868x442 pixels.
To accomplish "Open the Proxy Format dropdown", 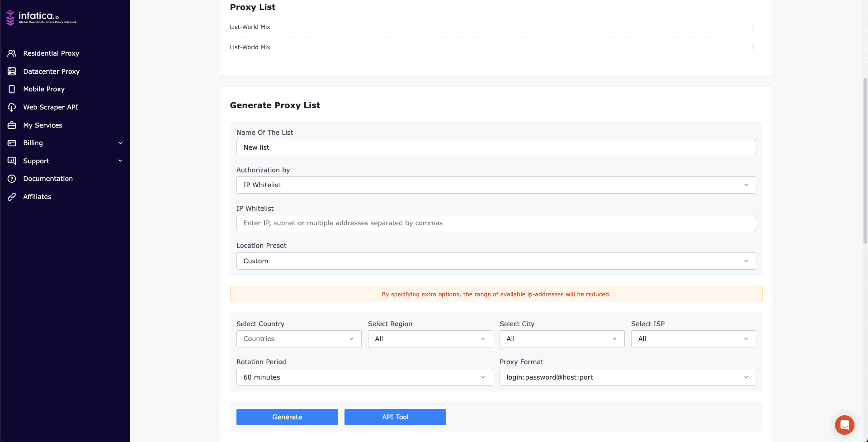I will tap(627, 377).
